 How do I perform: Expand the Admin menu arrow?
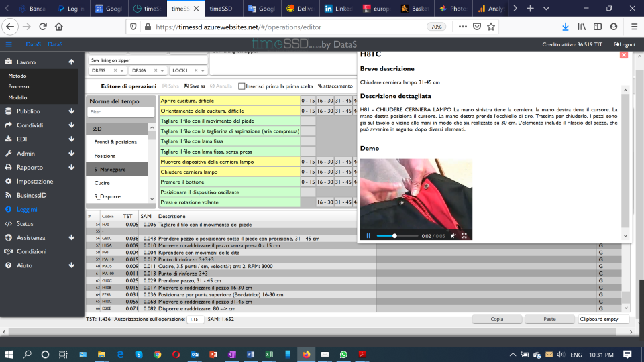(72, 153)
